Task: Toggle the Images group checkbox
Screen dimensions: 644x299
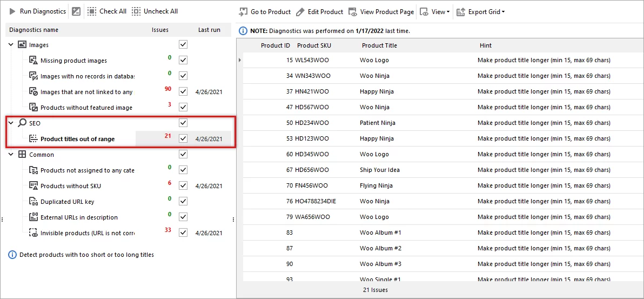Action: (x=183, y=44)
